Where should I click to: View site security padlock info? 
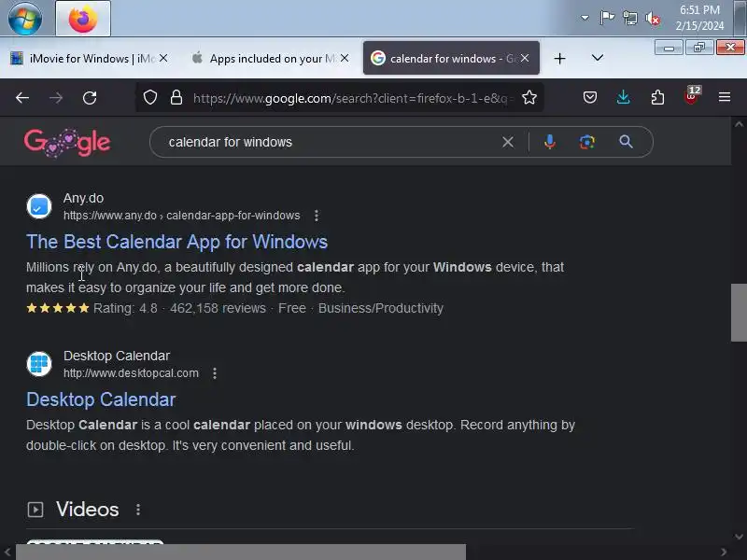(x=176, y=98)
